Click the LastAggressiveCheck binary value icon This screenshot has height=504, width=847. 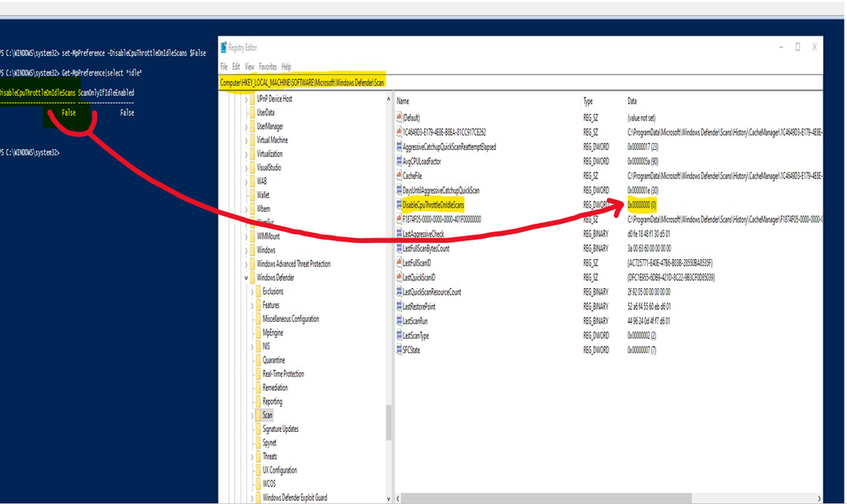click(x=399, y=234)
